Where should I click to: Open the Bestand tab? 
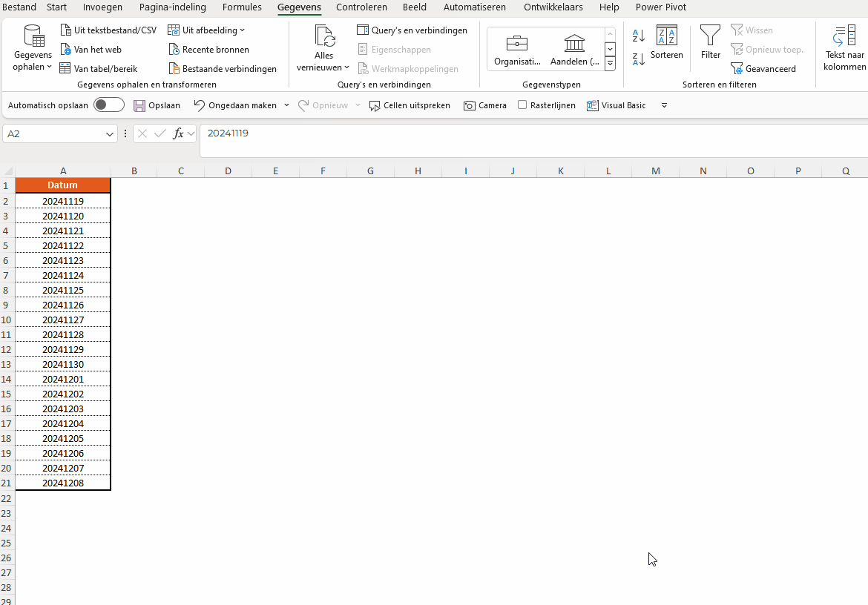coord(19,7)
